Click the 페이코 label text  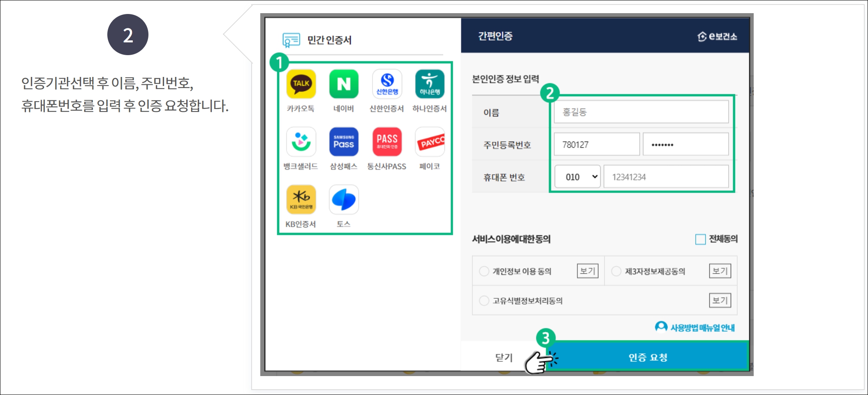(x=430, y=166)
